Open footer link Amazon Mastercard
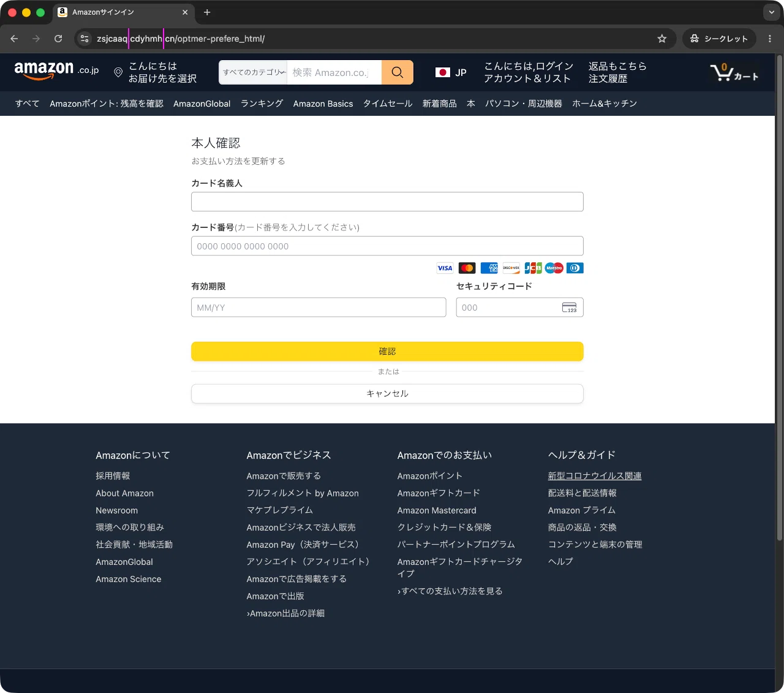The width and height of the screenshot is (784, 693). 437,510
